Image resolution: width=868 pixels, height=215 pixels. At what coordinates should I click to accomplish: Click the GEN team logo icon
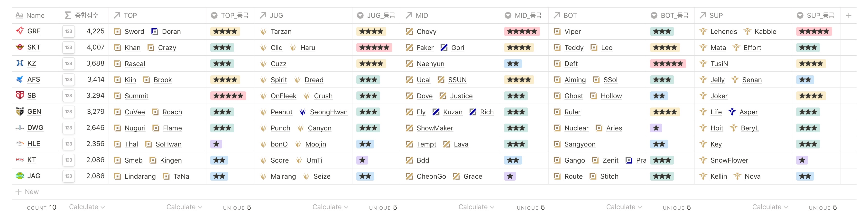(x=20, y=111)
